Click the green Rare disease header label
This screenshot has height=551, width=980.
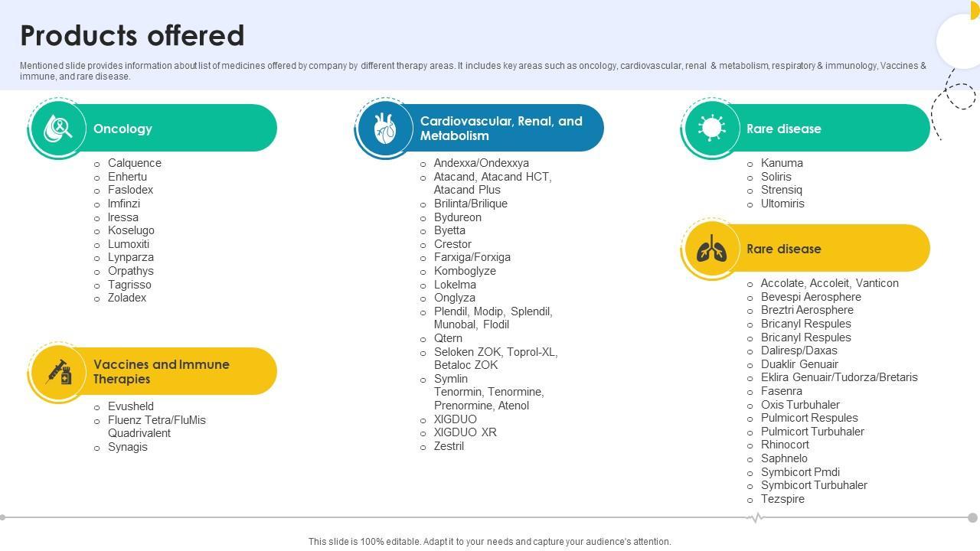[783, 129]
